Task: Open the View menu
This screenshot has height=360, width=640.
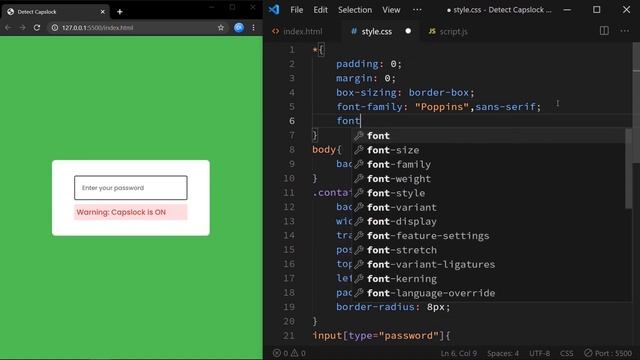Action: click(391, 10)
